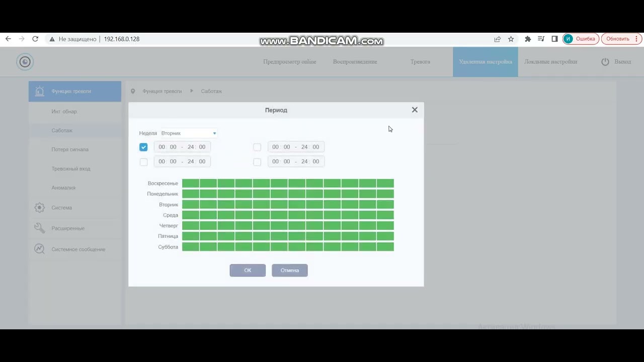Viewport: 644px width, 362px height.
Task: Click the Воскресенье schedule row first green cell
Action: tap(191, 183)
